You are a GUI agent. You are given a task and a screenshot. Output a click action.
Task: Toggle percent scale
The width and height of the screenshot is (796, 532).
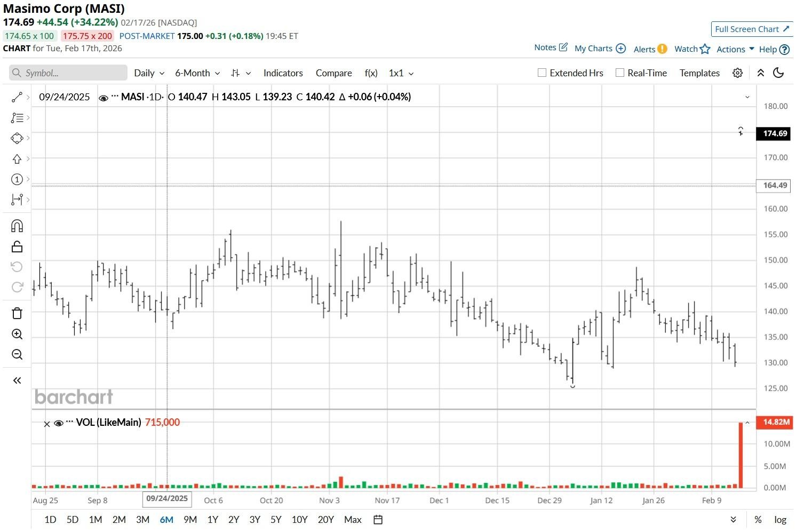(x=758, y=520)
